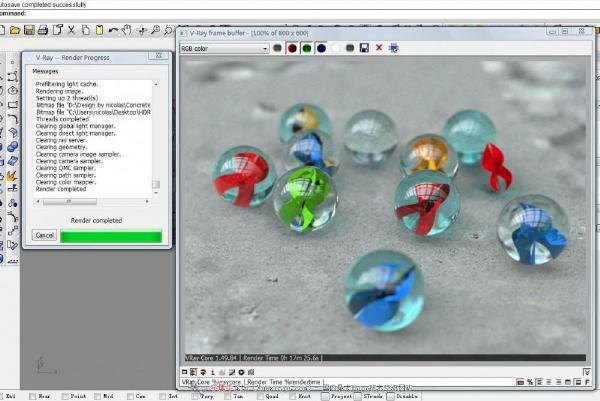Save rendered image in V-Ray frame buffer

364,48
